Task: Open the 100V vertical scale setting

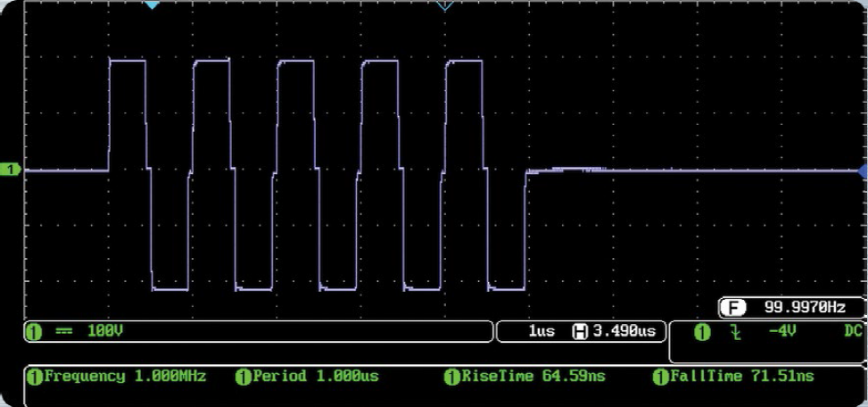Action: click(x=105, y=331)
